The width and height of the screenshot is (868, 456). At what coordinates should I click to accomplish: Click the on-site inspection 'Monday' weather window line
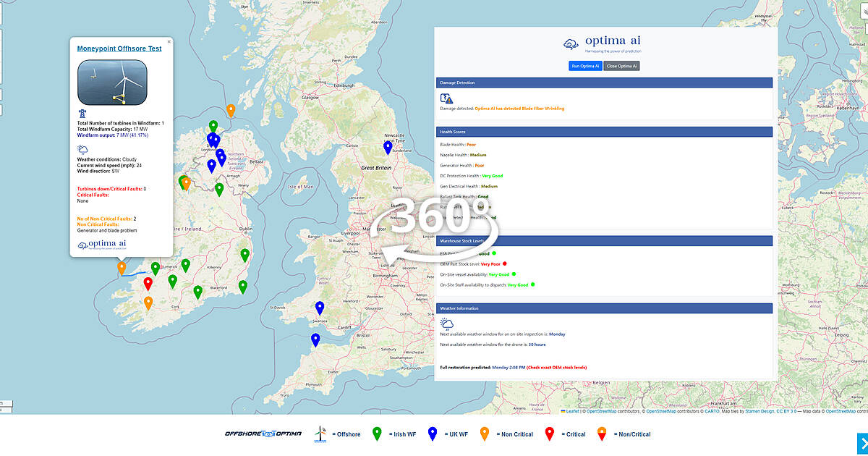503,334
